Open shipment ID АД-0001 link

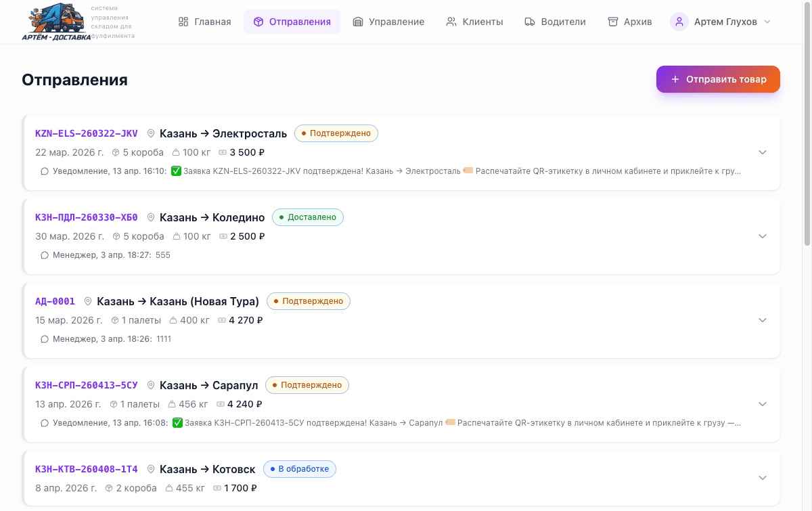pos(55,301)
